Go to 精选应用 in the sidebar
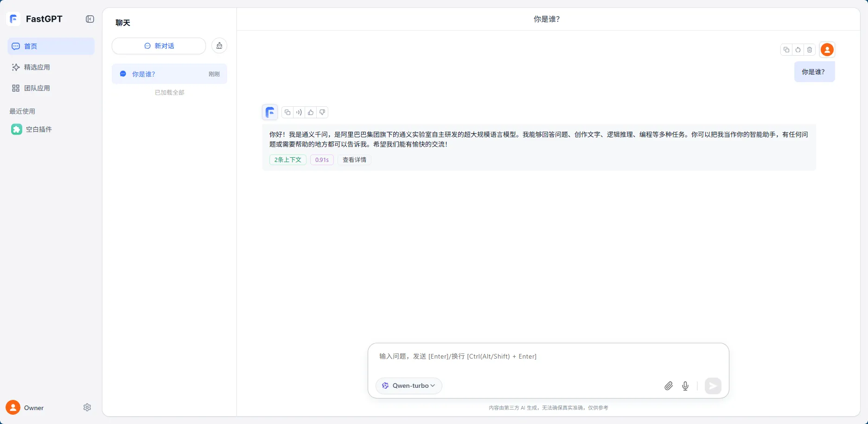 coord(37,67)
